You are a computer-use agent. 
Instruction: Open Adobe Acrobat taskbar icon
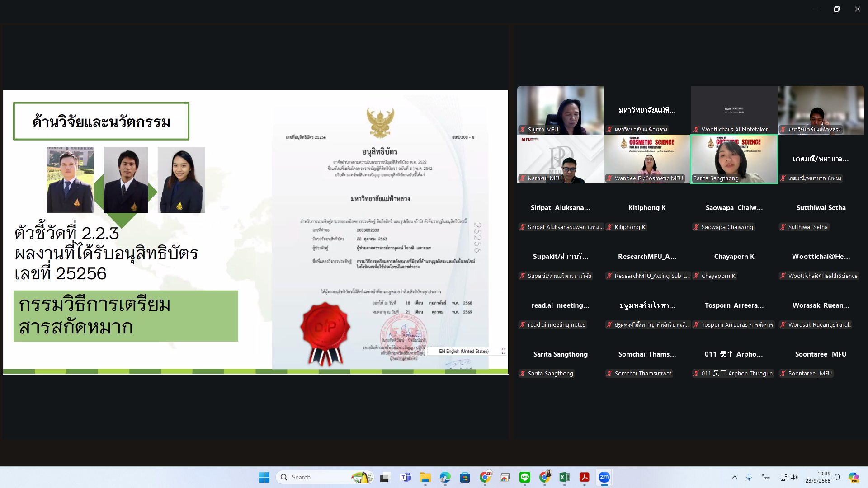[x=584, y=477]
